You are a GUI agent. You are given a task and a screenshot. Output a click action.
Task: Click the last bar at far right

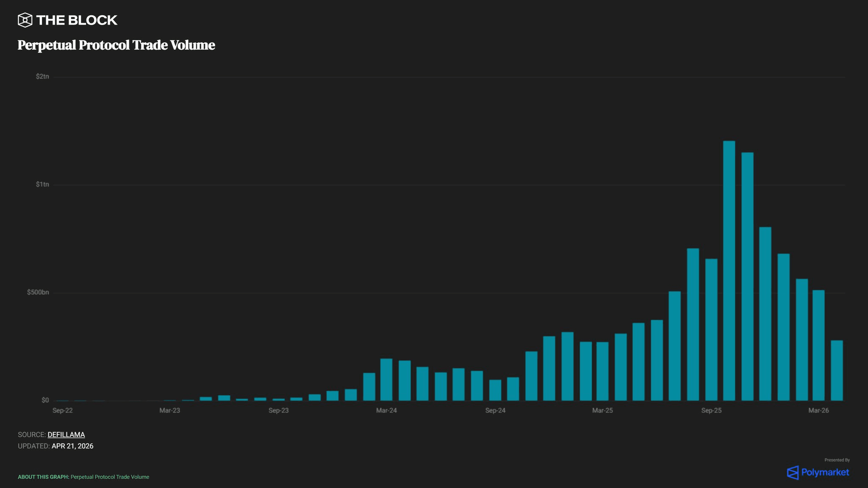pyautogui.click(x=837, y=371)
